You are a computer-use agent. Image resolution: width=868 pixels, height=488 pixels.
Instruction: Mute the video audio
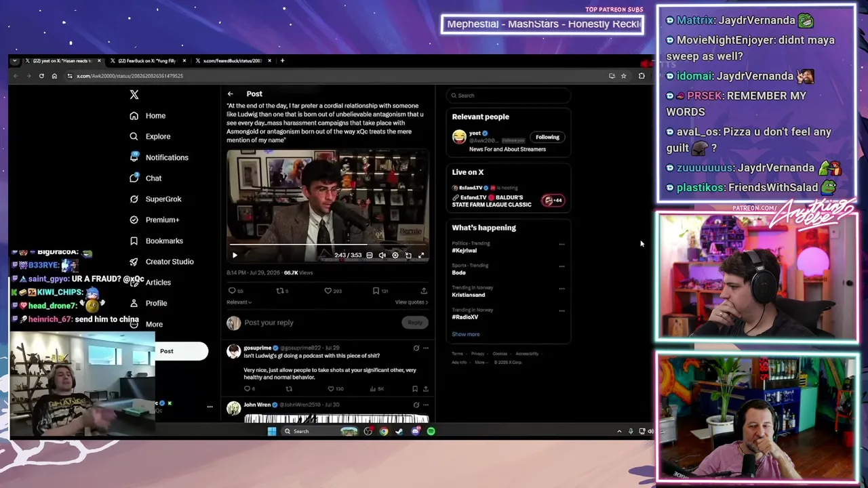(382, 256)
